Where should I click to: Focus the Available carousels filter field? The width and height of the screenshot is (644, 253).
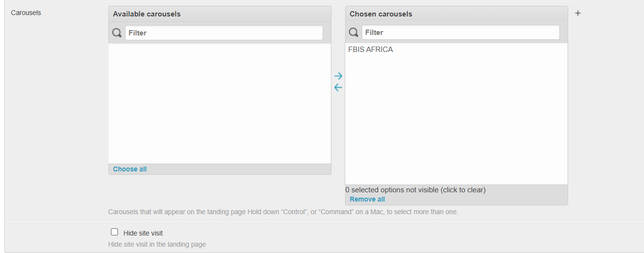click(x=224, y=33)
